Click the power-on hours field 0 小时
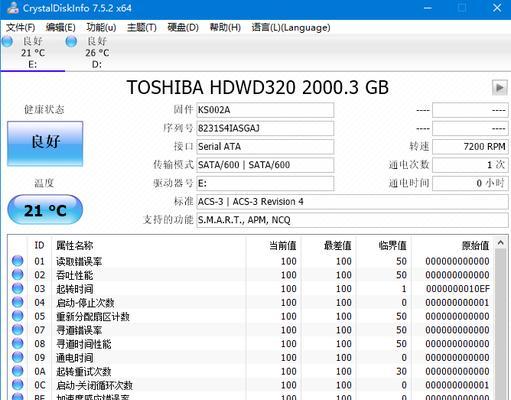 tap(470, 183)
